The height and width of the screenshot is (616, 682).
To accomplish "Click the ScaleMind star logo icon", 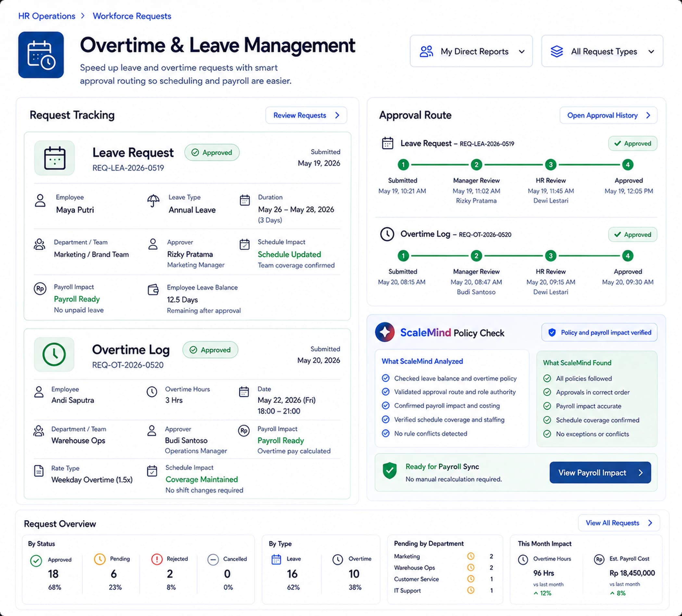I will coord(385,332).
